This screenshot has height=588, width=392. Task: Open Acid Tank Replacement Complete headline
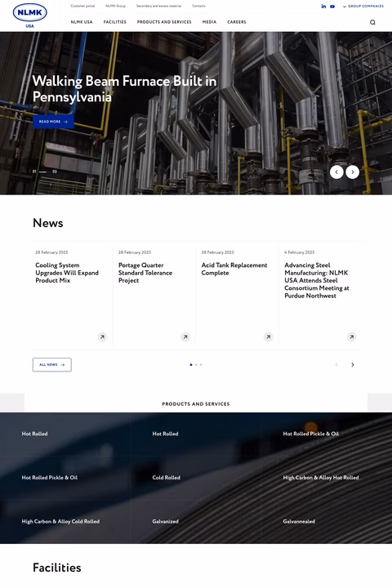[x=234, y=269]
